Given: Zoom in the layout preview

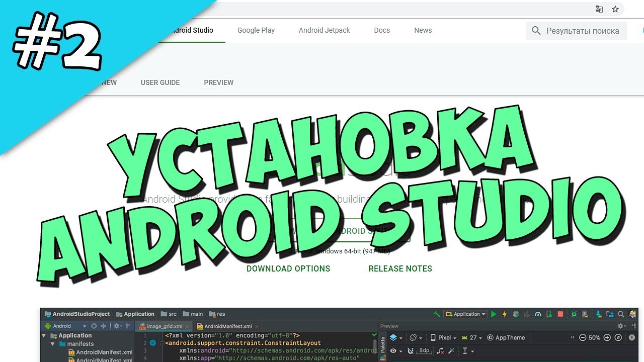Looking at the screenshot, I should pos(607,338).
